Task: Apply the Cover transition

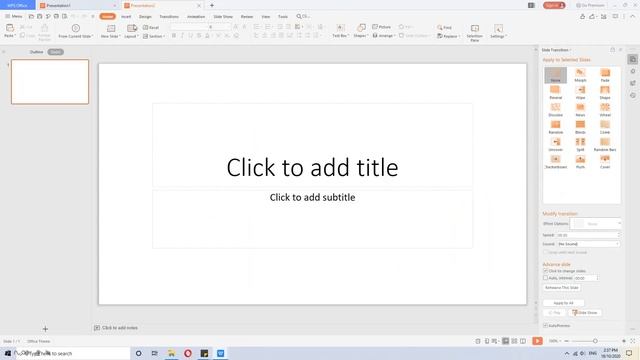Action: point(605,162)
